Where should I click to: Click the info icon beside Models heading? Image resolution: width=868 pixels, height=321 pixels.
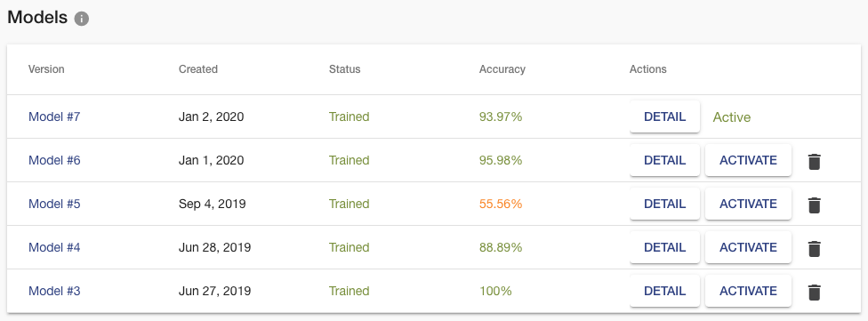(x=82, y=19)
